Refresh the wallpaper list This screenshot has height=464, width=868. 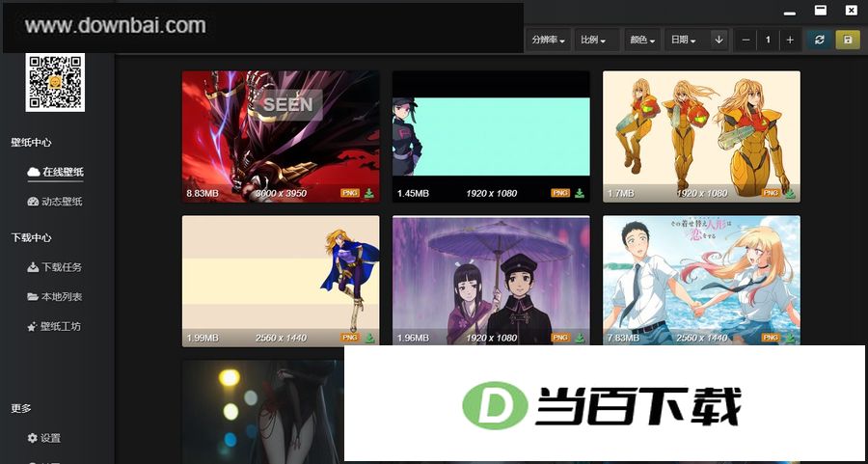pos(820,40)
